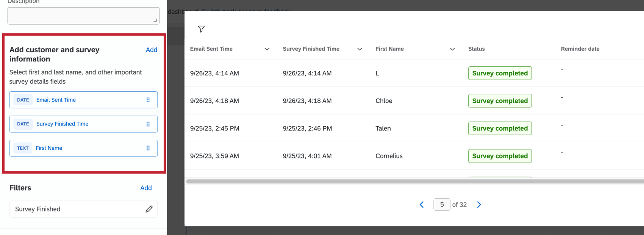Screen dimensions: 644x235
Task: Grab the Survey Finished Time drag handle
Action: [148, 124]
